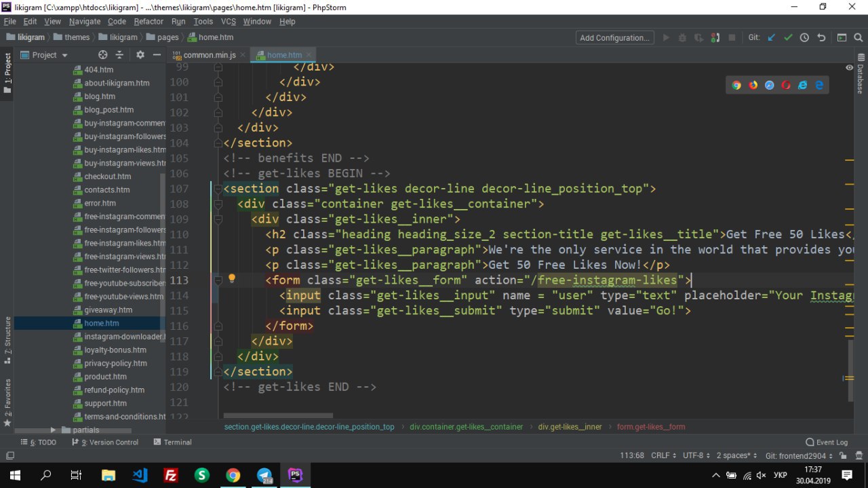The width and height of the screenshot is (868, 488).
Task: Click Git Update Project arrow icon
Action: [772, 37]
